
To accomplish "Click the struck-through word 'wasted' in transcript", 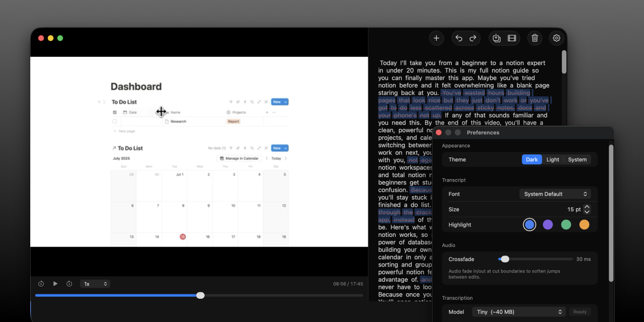I will tap(474, 93).
